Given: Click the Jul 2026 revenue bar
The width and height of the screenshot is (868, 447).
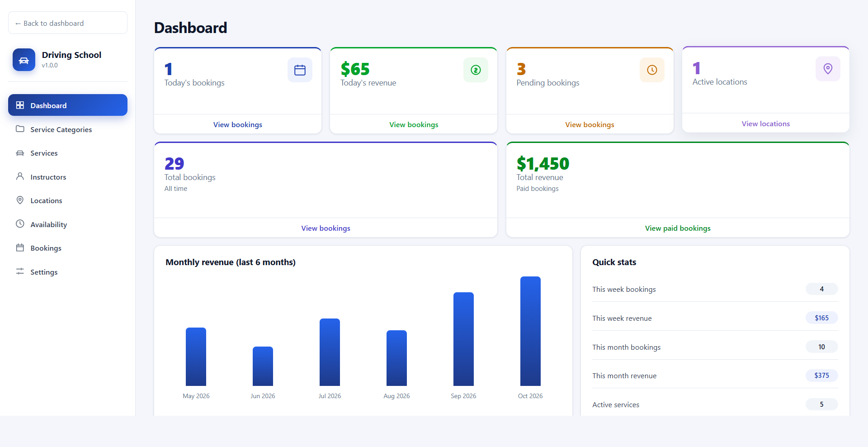Looking at the screenshot, I should pyautogui.click(x=330, y=352).
